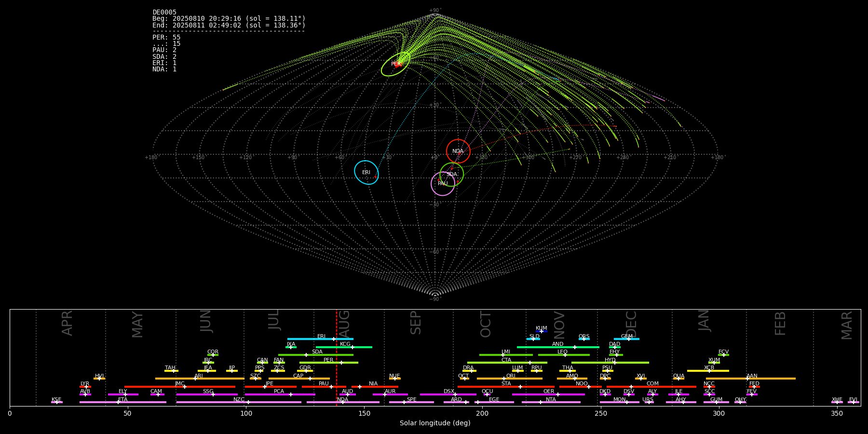Image resolution: width=868 pixels, height=434 pixels.
Task: Select the blue KUM shower bar
Action: [542, 331]
